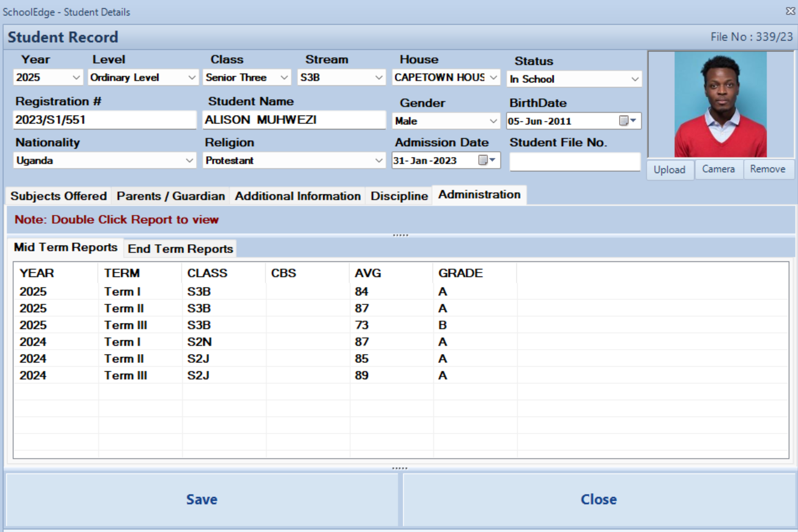Expand the Year dropdown showing 2025
798x532 pixels.
click(76, 78)
